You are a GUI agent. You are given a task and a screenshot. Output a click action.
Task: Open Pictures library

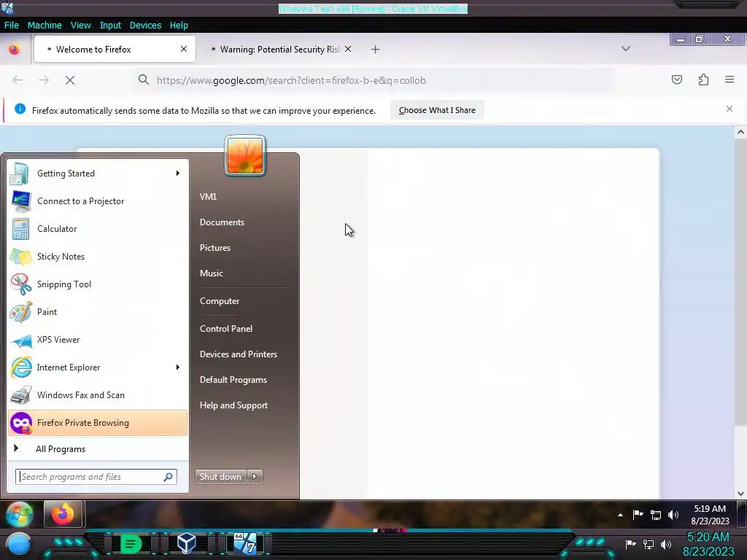tap(215, 248)
